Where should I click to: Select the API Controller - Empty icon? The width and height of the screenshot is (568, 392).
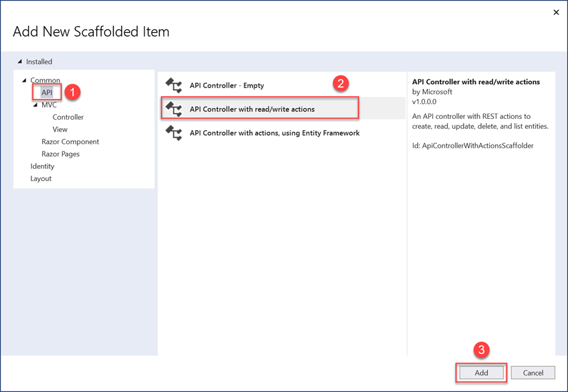174,85
